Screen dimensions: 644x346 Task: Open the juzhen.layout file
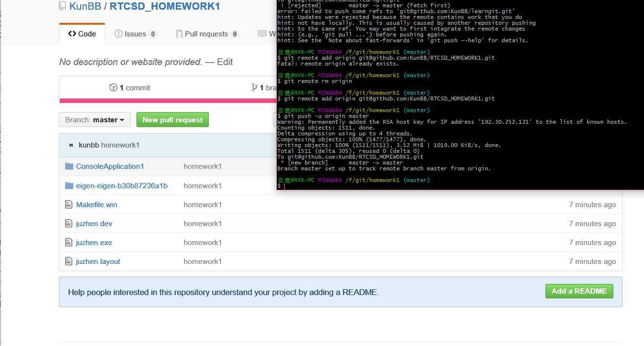coord(98,262)
